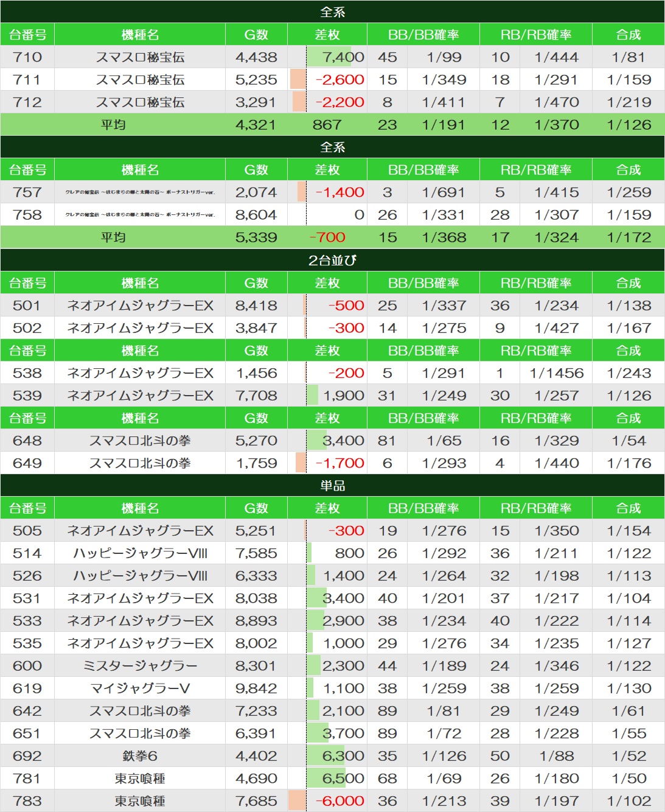
Task: Click machine number 711 cell
Action: pyautogui.click(x=27, y=80)
